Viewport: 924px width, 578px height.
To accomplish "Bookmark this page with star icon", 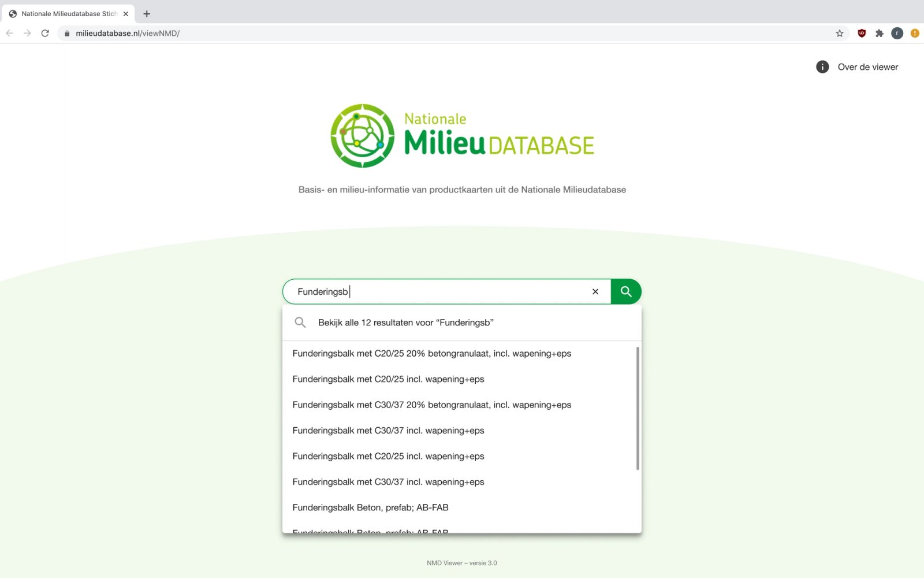I will (840, 33).
